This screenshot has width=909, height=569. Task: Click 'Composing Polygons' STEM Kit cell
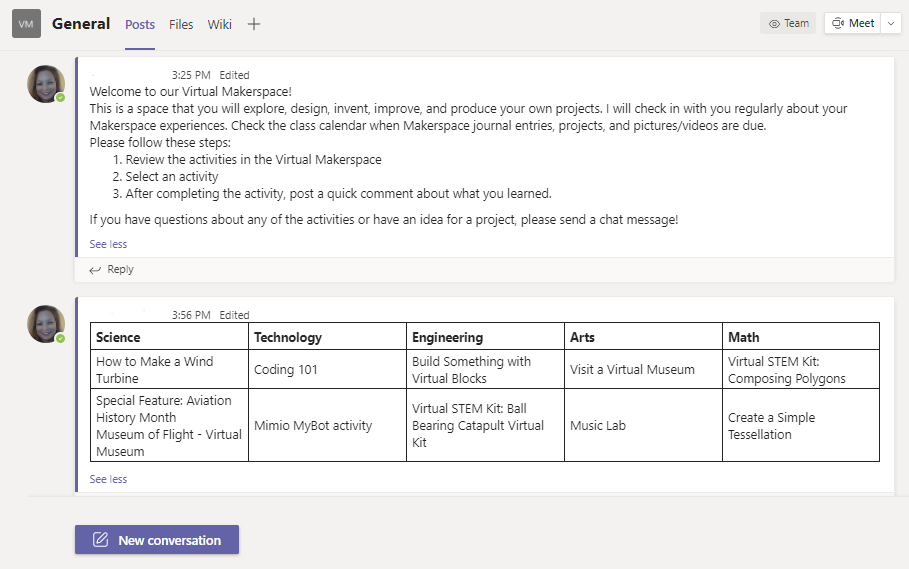tap(801, 369)
